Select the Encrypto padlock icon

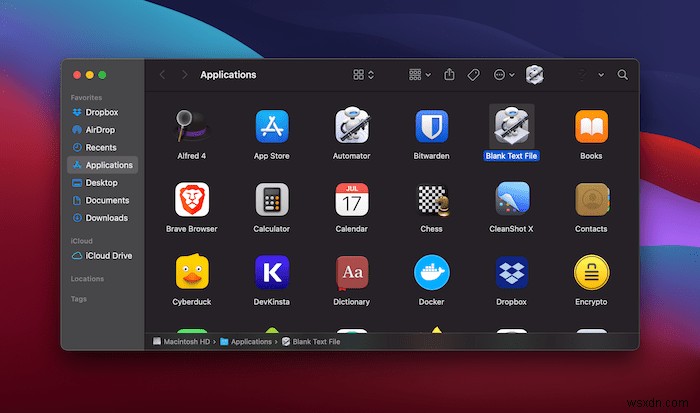(591, 272)
